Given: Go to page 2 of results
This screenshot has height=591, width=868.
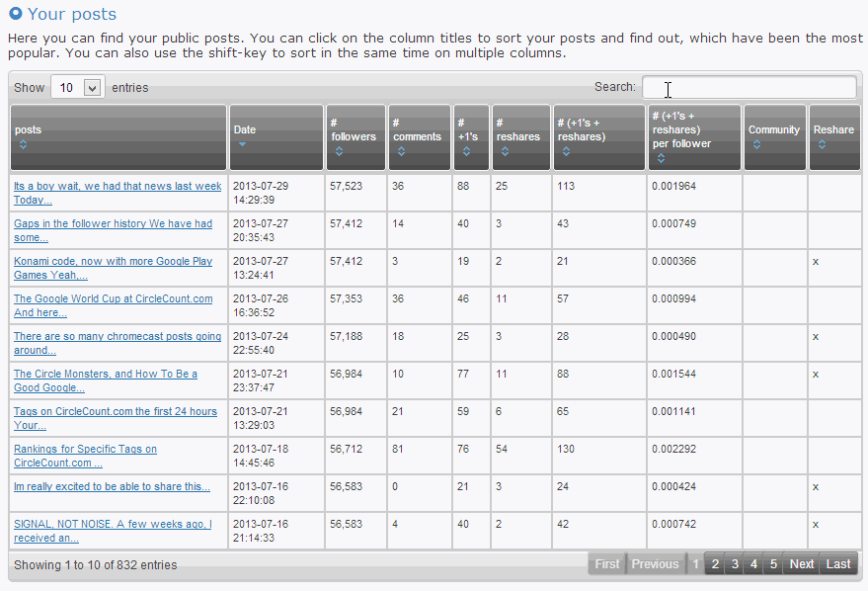Looking at the screenshot, I should (715, 564).
